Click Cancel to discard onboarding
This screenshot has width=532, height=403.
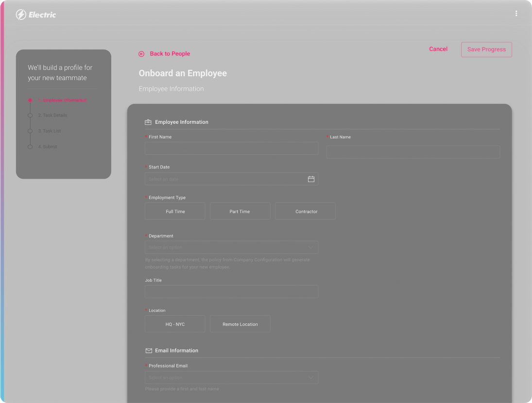tap(438, 49)
